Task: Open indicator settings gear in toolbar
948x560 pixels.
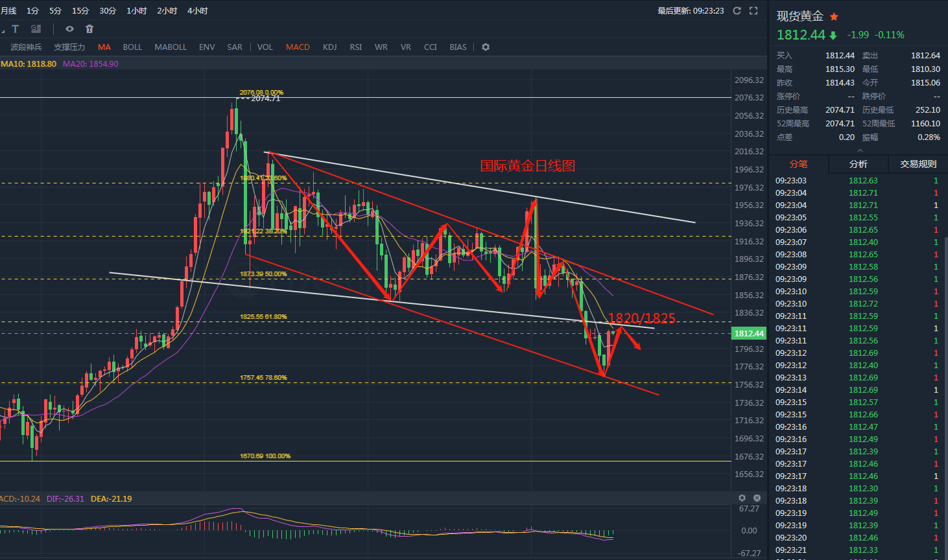Action: point(486,47)
